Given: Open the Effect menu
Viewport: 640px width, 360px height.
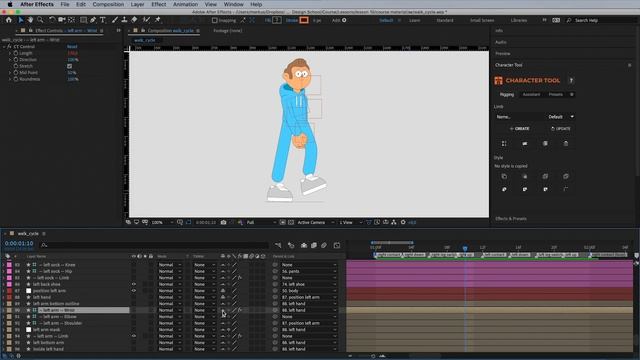Looking at the screenshot, I should click(x=159, y=4).
